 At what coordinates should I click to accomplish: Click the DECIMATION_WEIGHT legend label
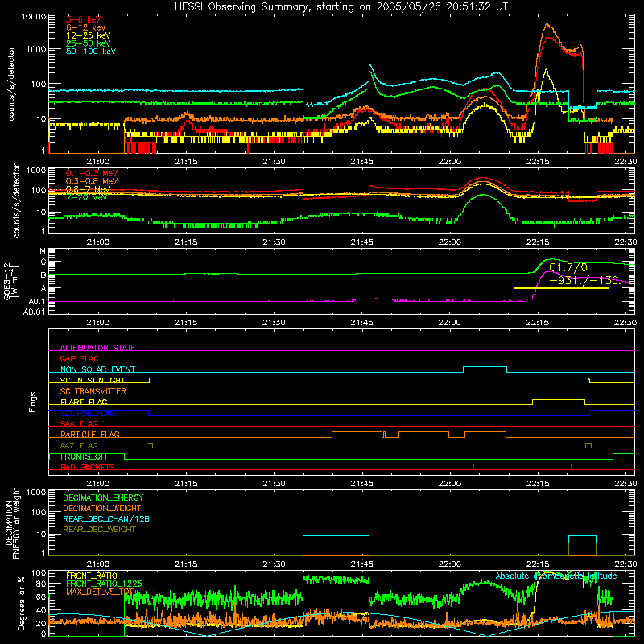(102, 508)
